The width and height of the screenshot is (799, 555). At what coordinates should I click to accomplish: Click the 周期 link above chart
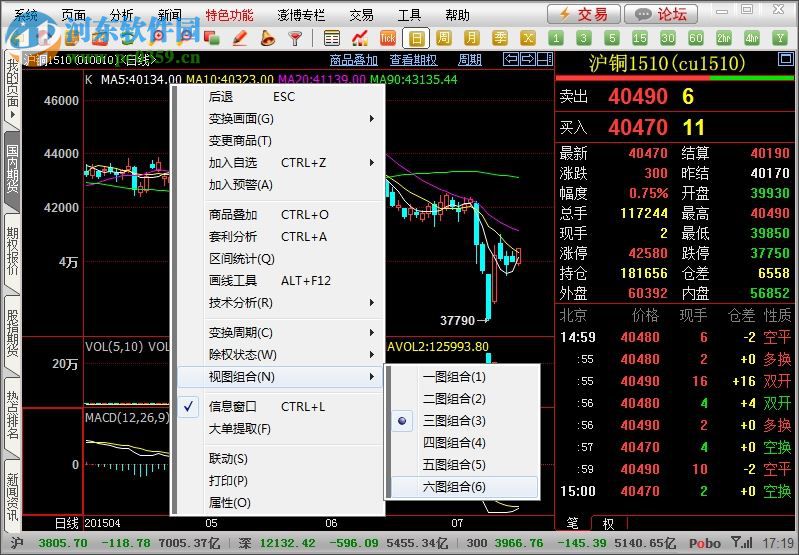point(470,60)
